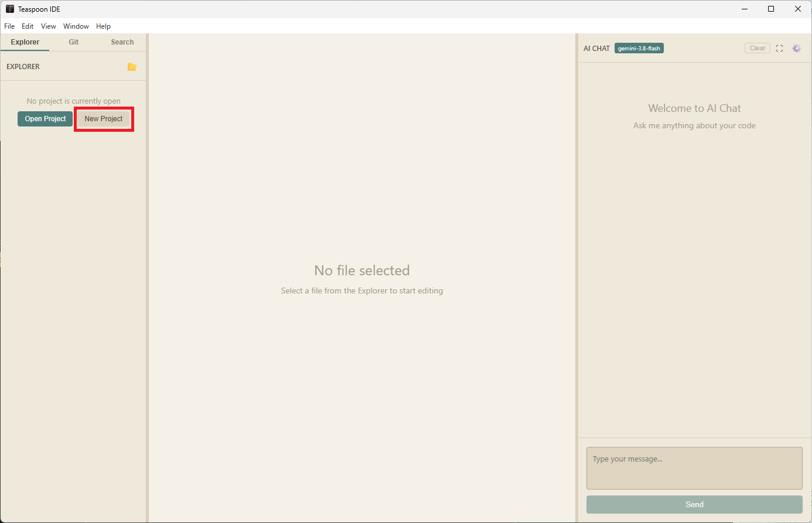Open folder via the Explorer folder icon
The width and height of the screenshot is (812, 523).
[x=132, y=67]
